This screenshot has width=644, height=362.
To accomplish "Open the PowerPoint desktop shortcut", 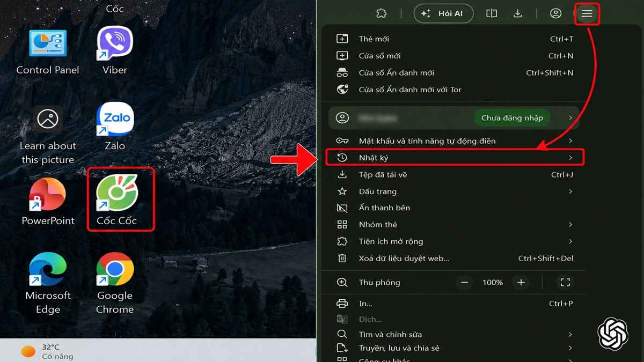I will click(48, 201).
